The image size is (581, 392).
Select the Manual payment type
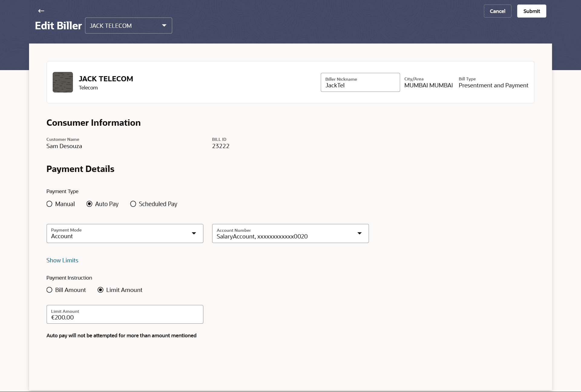(x=50, y=204)
